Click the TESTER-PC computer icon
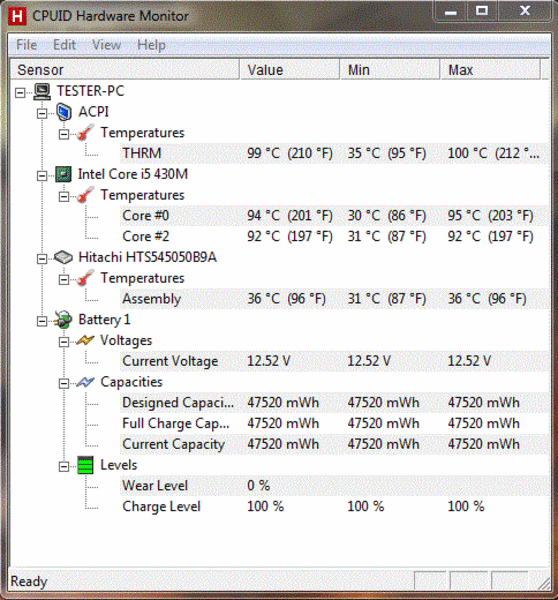This screenshot has width=558, height=600. pos(42,91)
